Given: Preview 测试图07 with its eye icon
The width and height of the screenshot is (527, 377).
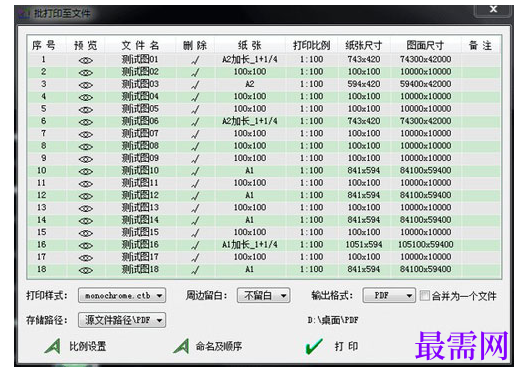Looking at the screenshot, I should pyautogui.click(x=86, y=134).
